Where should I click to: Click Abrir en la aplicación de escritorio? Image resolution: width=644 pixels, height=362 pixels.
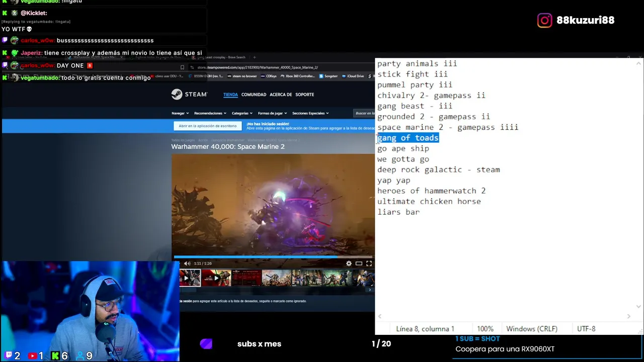207,126
